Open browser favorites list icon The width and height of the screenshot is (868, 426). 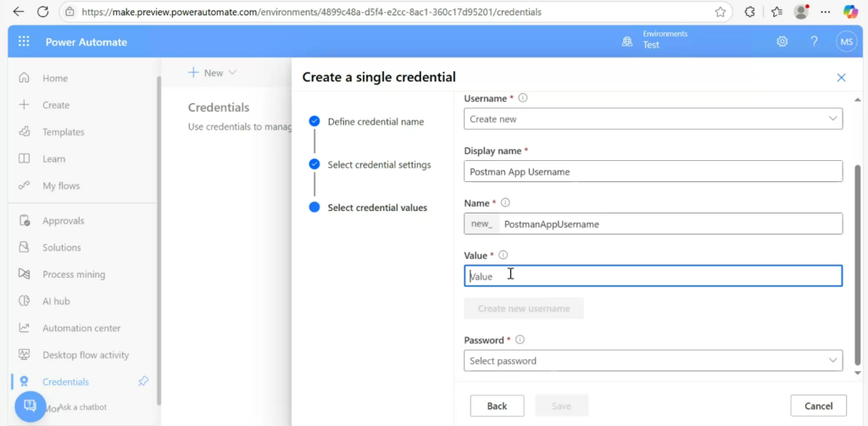pyautogui.click(x=776, y=12)
